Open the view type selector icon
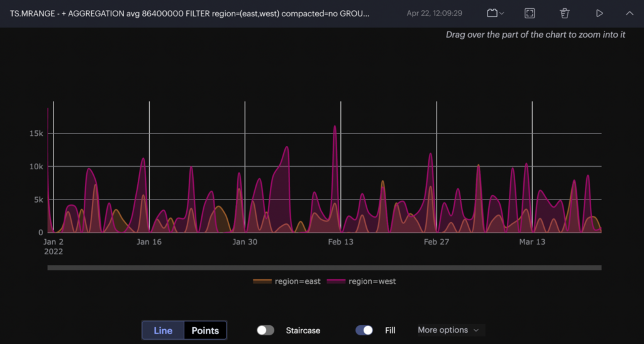The width and height of the screenshot is (644, 344). click(492, 13)
